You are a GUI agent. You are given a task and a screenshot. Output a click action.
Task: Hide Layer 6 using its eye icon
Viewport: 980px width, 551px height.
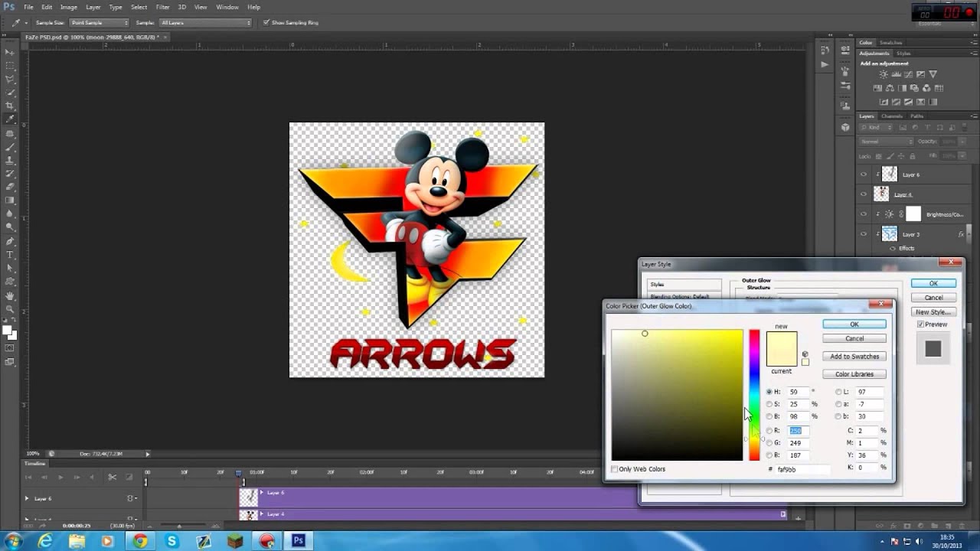[x=864, y=174]
